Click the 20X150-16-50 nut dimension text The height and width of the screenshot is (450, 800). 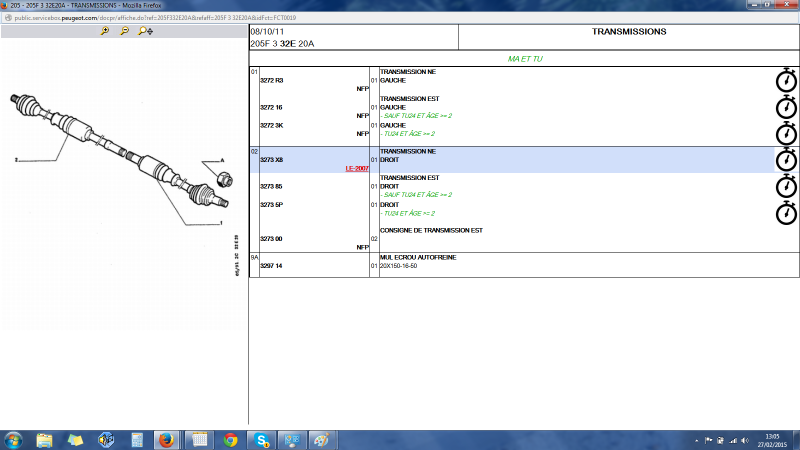[x=398, y=266]
